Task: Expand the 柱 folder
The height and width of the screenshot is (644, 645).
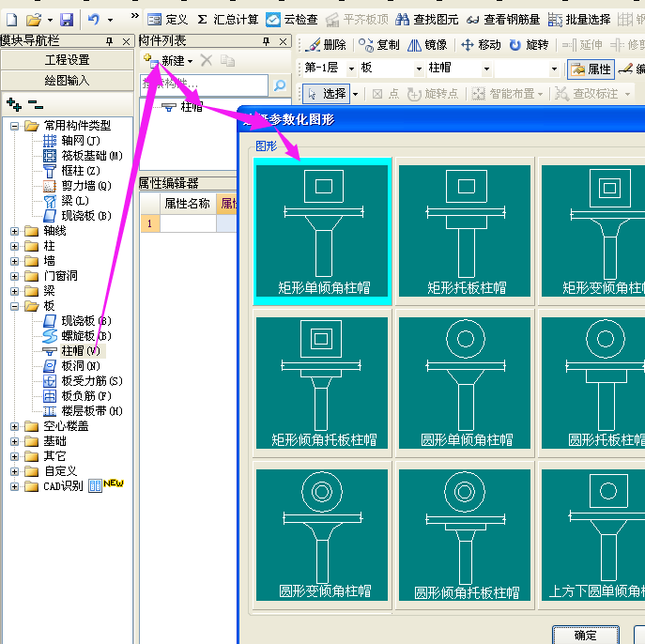Action: point(14,246)
